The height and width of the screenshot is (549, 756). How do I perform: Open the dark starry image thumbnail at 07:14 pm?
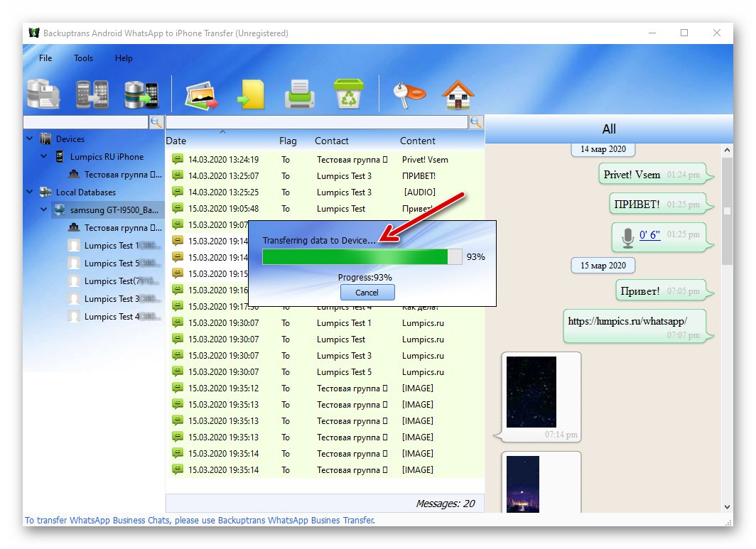tap(531, 392)
